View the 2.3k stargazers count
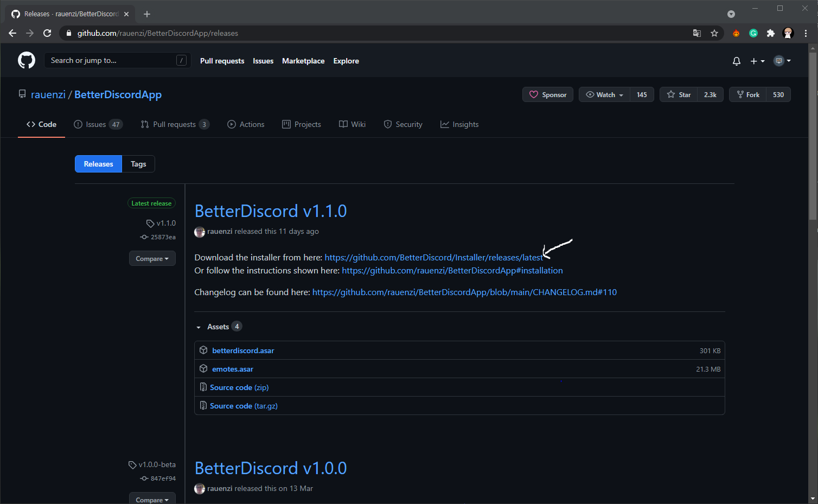The height and width of the screenshot is (504, 818). click(x=710, y=94)
